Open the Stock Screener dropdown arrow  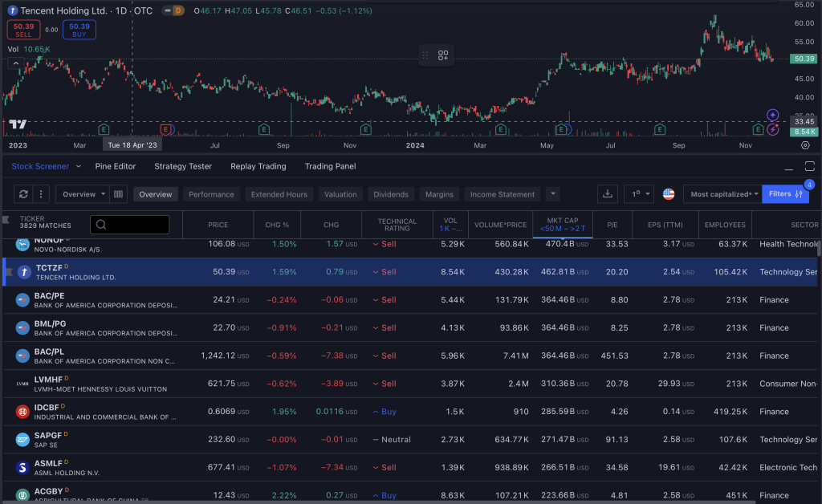79,167
